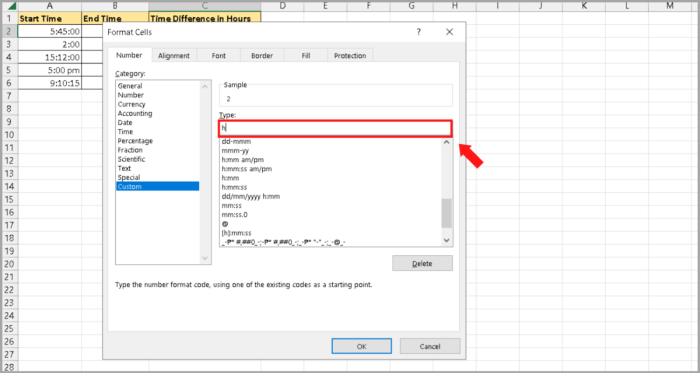
Task: Select the Custom category
Action: tap(157, 186)
